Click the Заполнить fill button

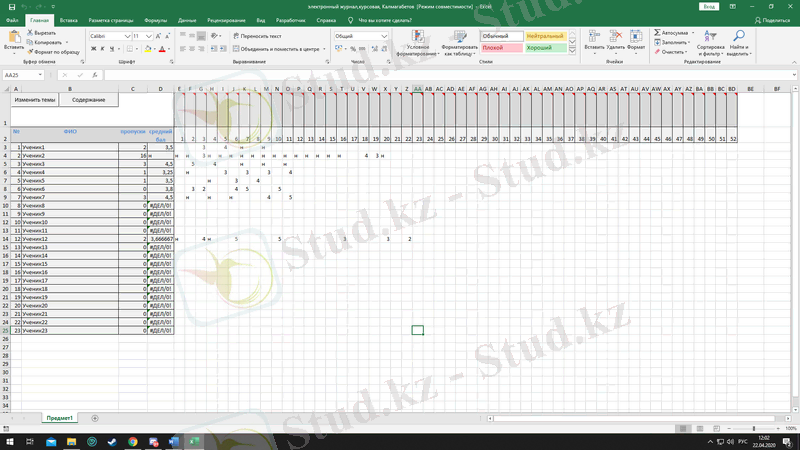pyautogui.click(x=672, y=42)
